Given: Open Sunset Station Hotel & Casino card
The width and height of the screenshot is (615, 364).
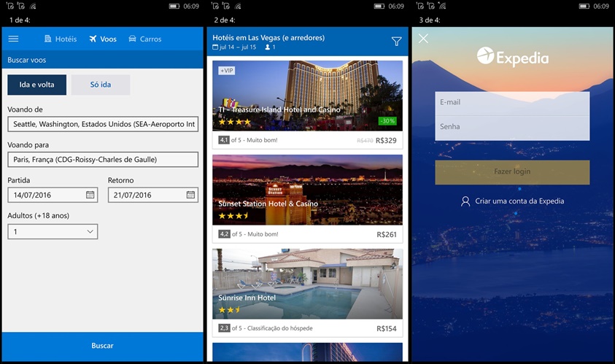Looking at the screenshot, I should [308, 199].
